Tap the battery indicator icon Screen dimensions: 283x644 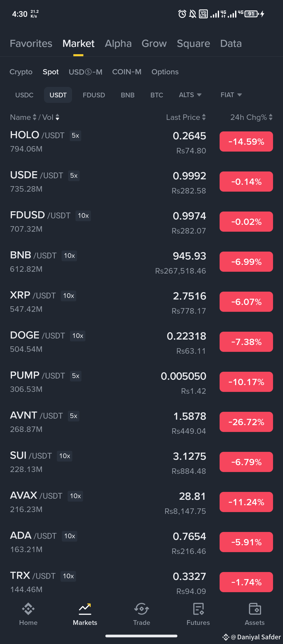click(x=252, y=14)
